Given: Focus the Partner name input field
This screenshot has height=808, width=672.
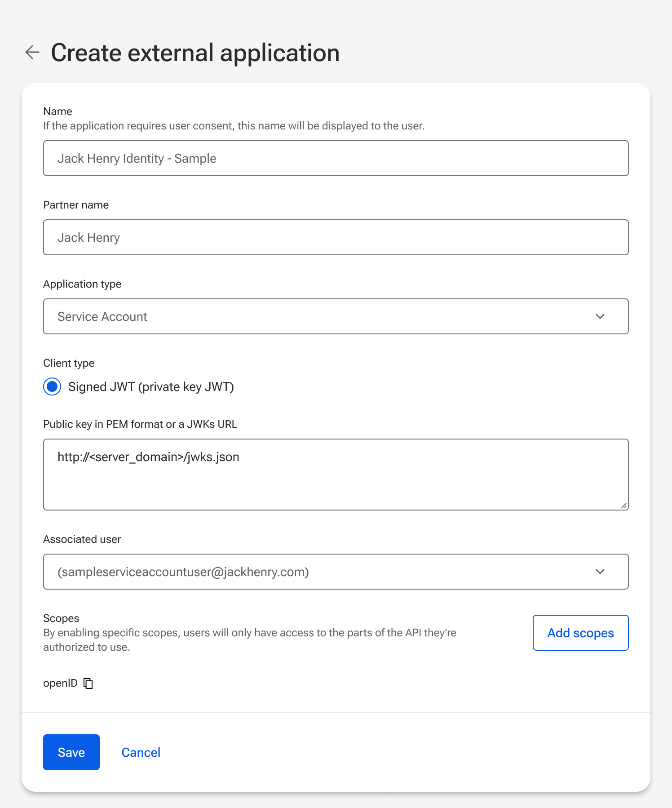Looking at the screenshot, I should [336, 237].
